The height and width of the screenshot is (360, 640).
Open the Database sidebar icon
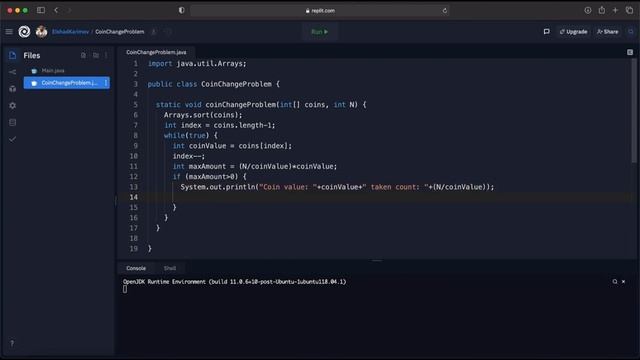click(x=13, y=122)
